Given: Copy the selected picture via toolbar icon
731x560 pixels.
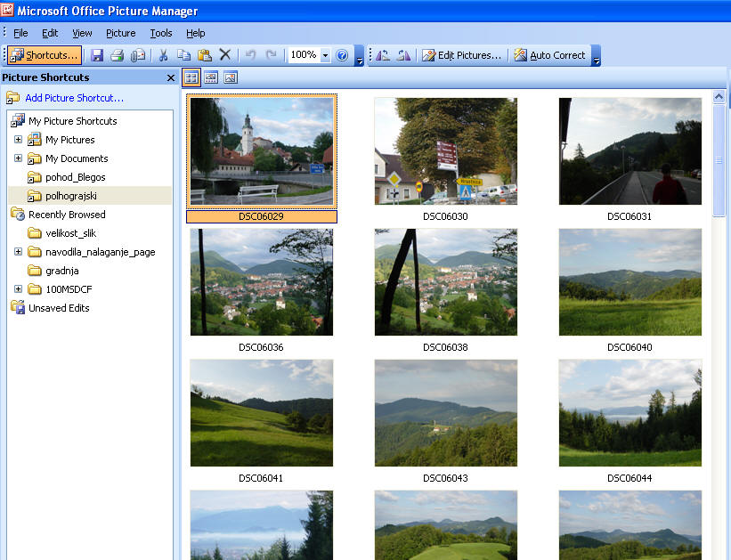Looking at the screenshot, I should [x=183, y=55].
